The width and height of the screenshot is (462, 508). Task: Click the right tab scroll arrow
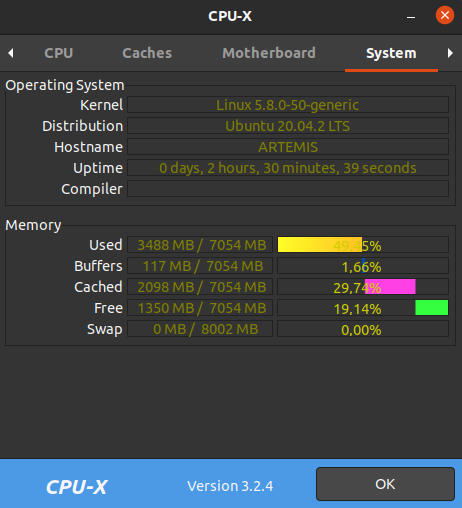pyautogui.click(x=450, y=53)
